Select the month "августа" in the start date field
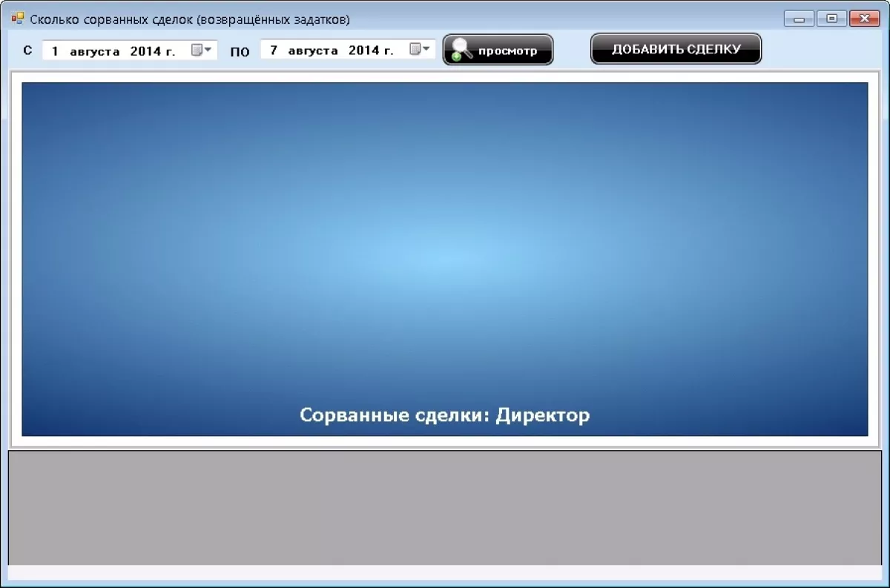Image resolution: width=890 pixels, height=588 pixels. pos(95,51)
